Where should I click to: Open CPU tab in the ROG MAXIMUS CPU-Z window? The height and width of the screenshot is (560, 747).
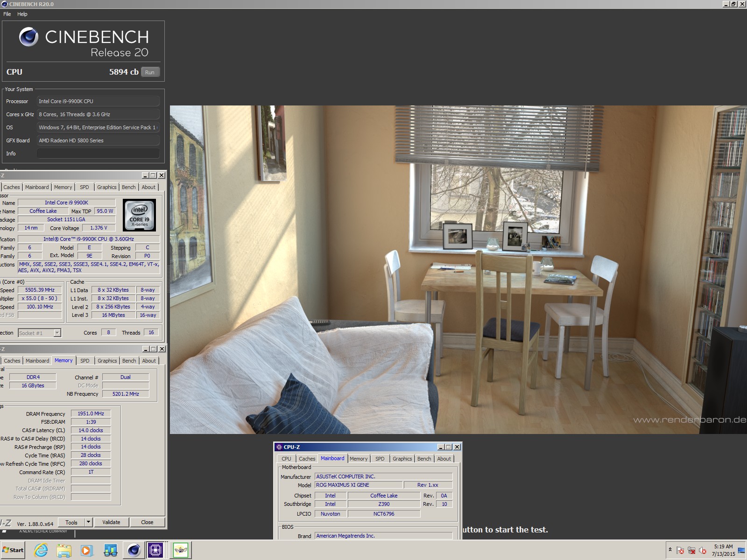pyautogui.click(x=286, y=459)
